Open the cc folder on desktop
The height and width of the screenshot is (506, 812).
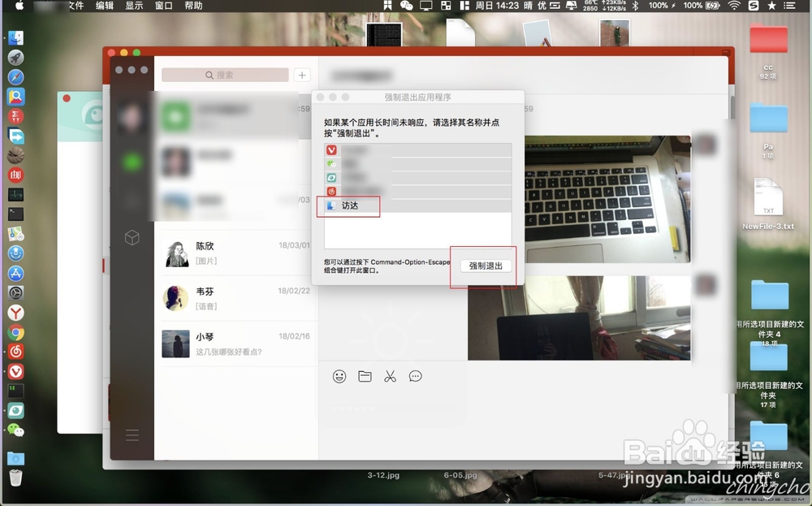pos(768,39)
